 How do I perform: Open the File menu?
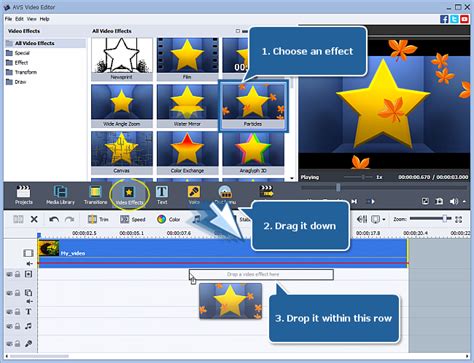[8, 19]
